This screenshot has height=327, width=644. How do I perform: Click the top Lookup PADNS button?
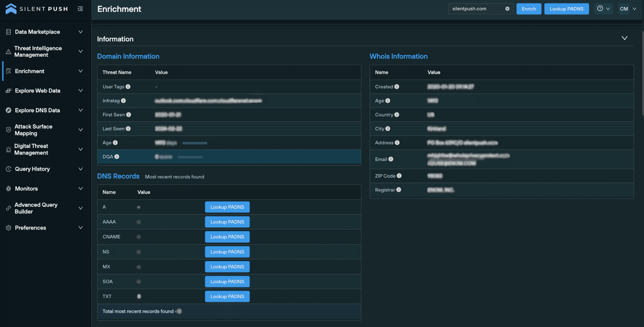click(x=566, y=9)
